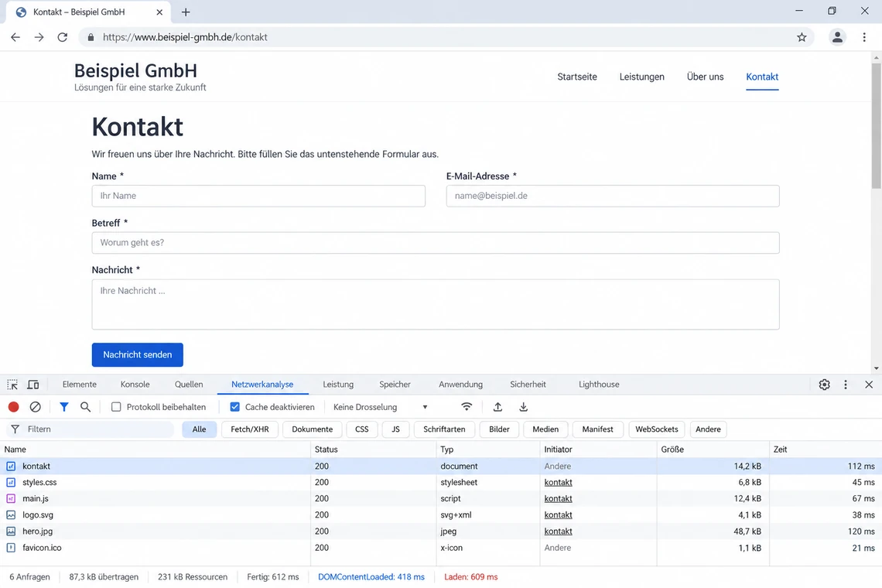The image size is (882, 588).
Task: Open DevTools settings gear
Action: pyautogui.click(x=824, y=385)
